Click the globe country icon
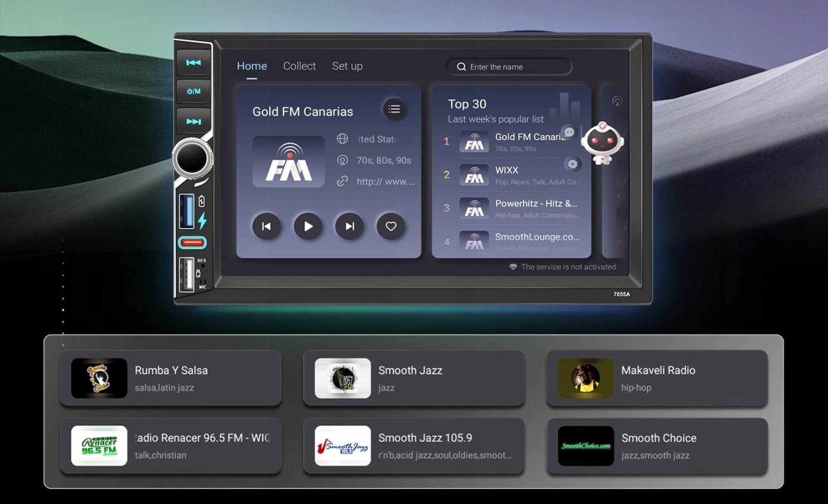Image resolution: width=828 pixels, height=504 pixels. [x=342, y=138]
